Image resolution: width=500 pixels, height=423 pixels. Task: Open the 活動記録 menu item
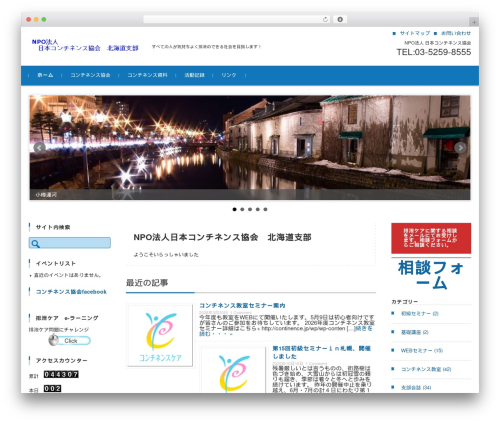(x=194, y=75)
